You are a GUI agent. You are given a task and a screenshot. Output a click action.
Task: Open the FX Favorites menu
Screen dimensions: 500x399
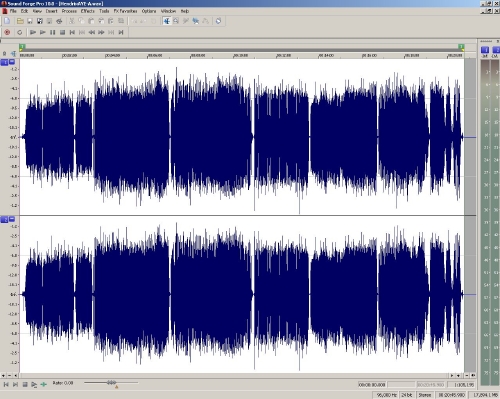pos(125,11)
